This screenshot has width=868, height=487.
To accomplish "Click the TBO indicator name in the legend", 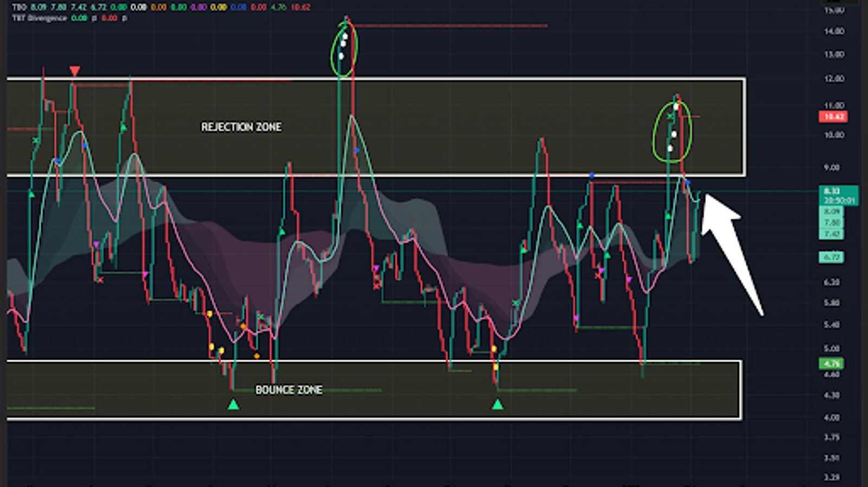I will [20, 7].
